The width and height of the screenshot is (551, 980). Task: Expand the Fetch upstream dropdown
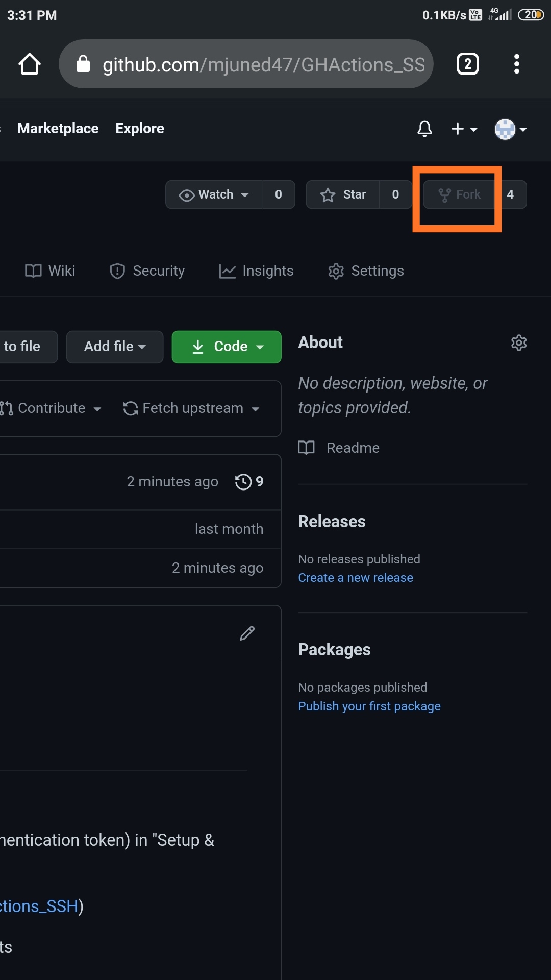191,408
